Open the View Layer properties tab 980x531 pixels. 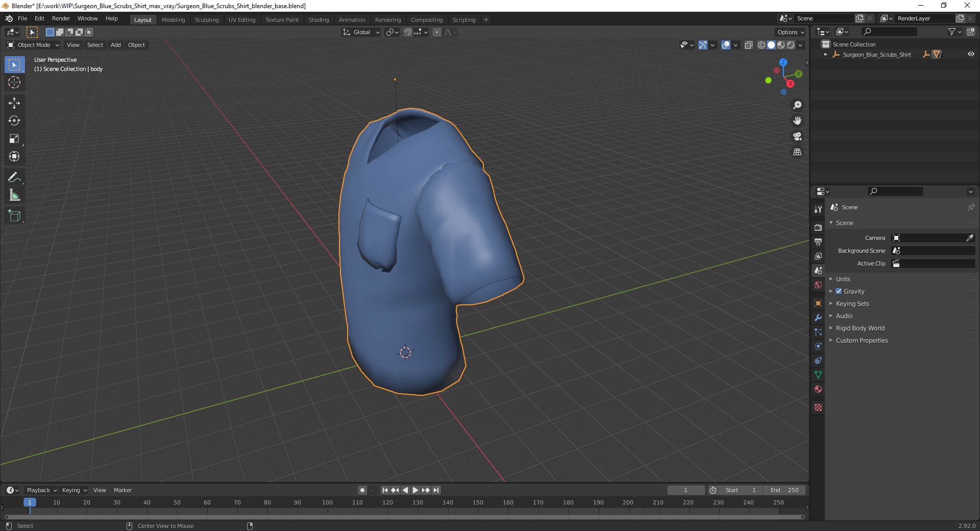(818, 256)
